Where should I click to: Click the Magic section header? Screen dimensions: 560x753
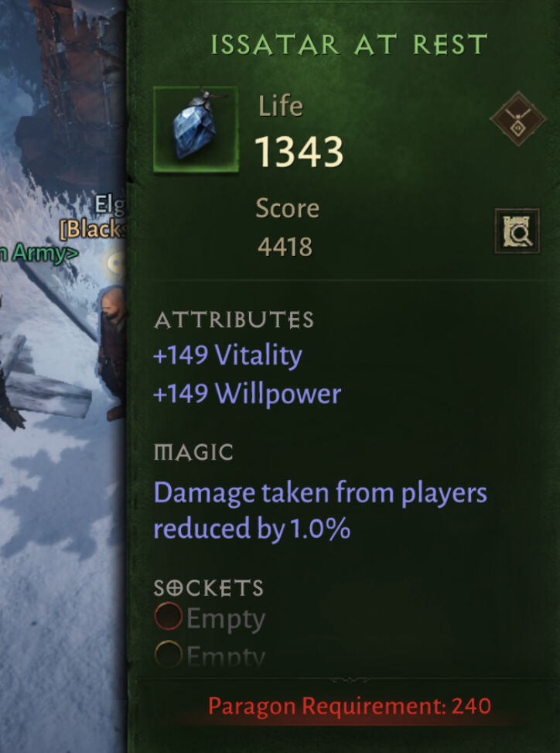pos(193,453)
